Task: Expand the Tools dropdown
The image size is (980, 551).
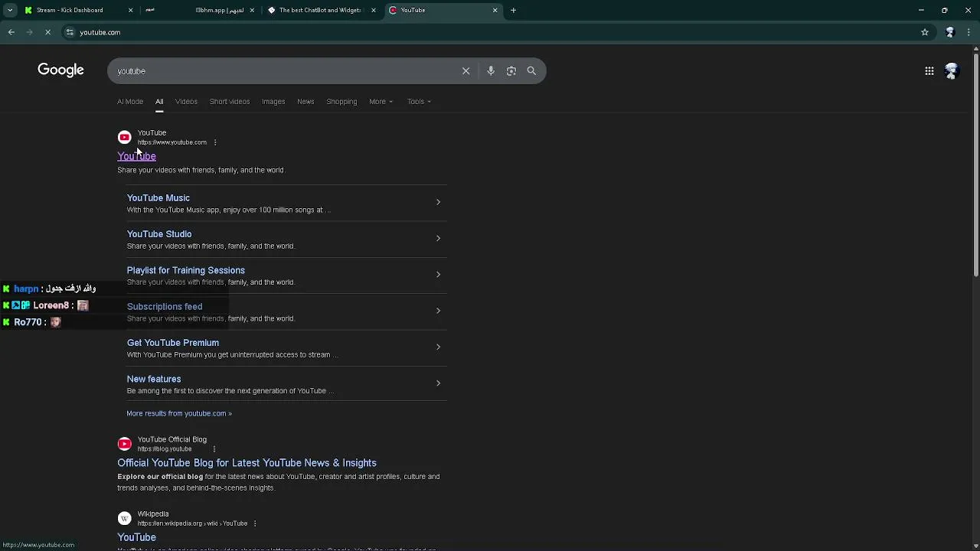Action: (x=419, y=101)
